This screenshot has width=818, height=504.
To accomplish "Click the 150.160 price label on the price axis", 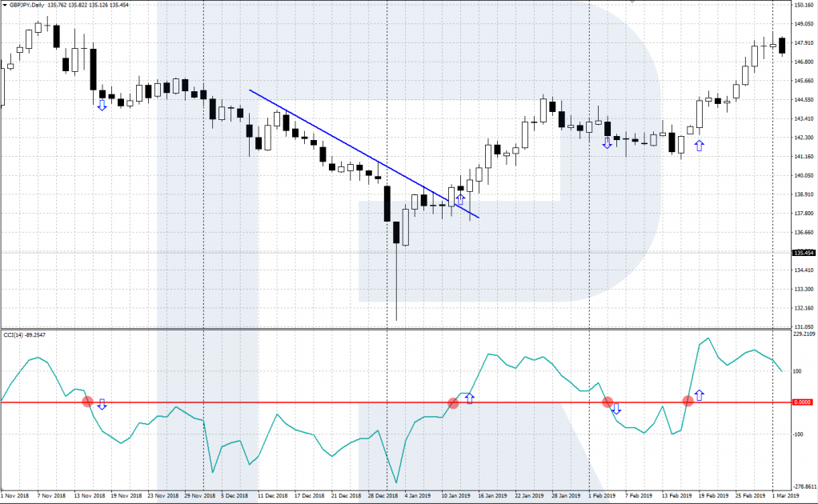I will point(804,6).
